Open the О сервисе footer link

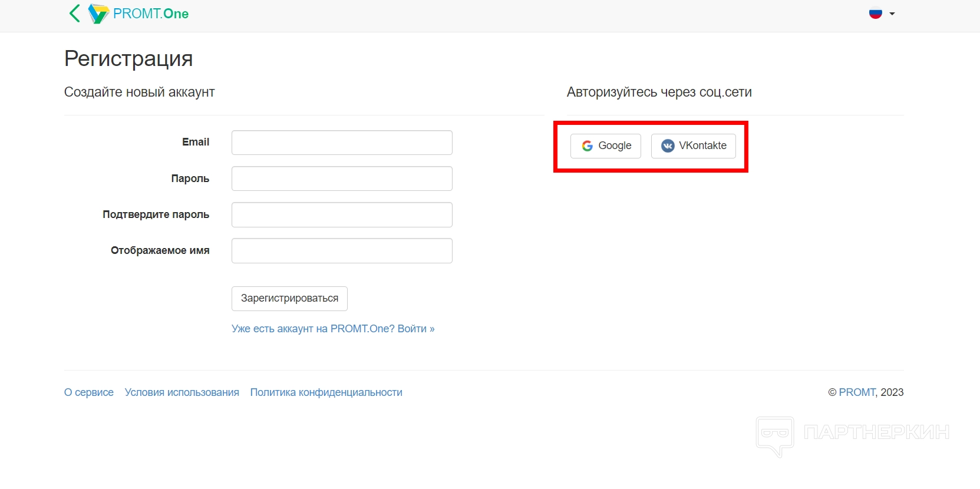(x=89, y=392)
